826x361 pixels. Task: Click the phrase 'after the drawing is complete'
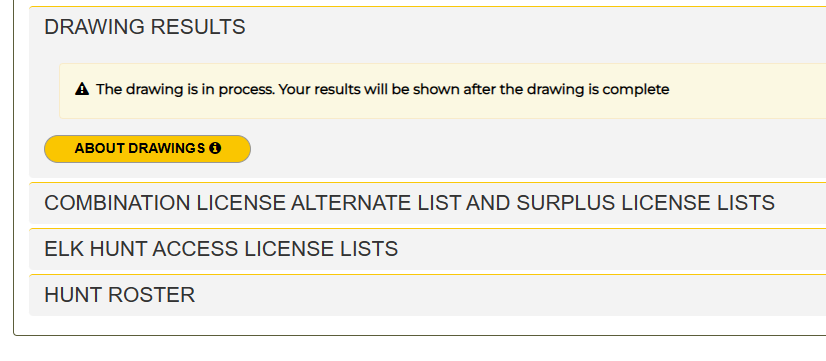[566, 89]
